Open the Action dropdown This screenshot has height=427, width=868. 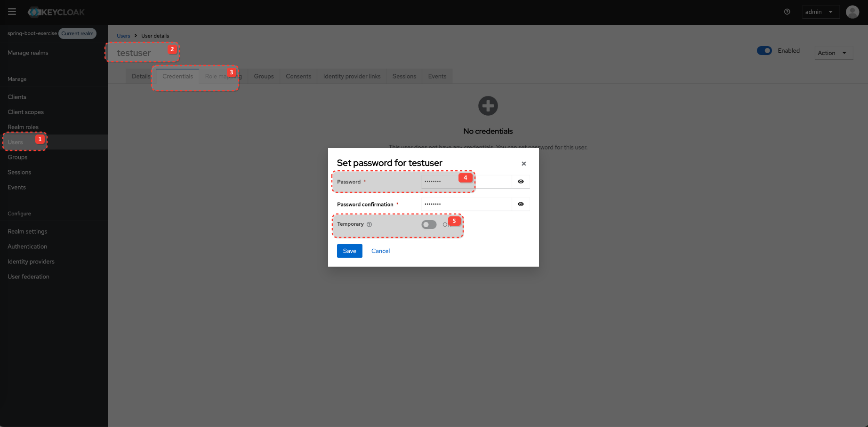[833, 53]
